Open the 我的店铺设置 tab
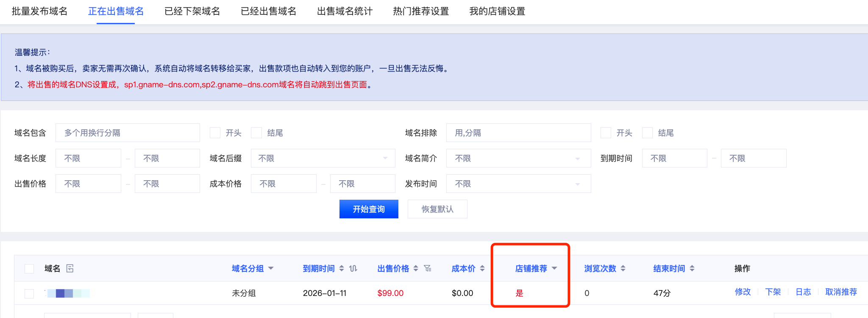Viewport: 868px width, 318px height. tap(497, 11)
